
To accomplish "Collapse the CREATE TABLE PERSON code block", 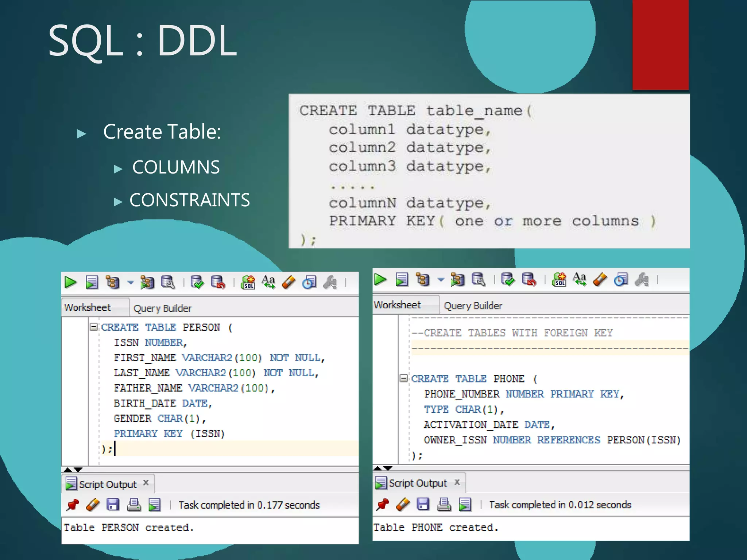I will 94,327.
